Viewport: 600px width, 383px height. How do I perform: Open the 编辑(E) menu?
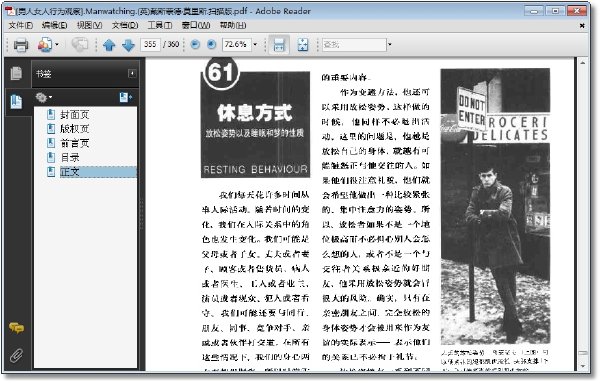[54, 25]
